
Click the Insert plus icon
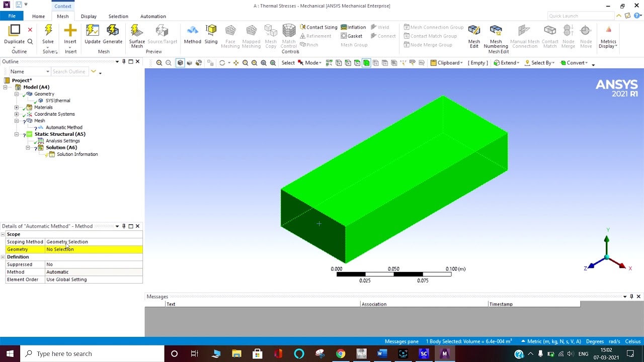70,30
